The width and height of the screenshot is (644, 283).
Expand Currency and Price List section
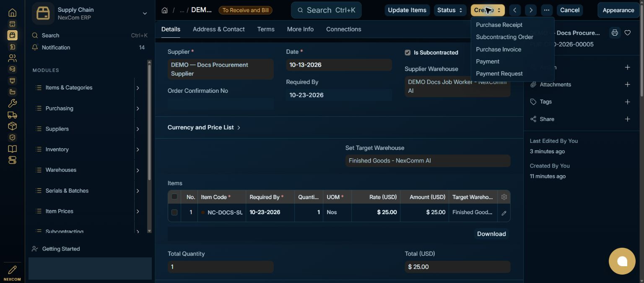(x=204, y=127)
